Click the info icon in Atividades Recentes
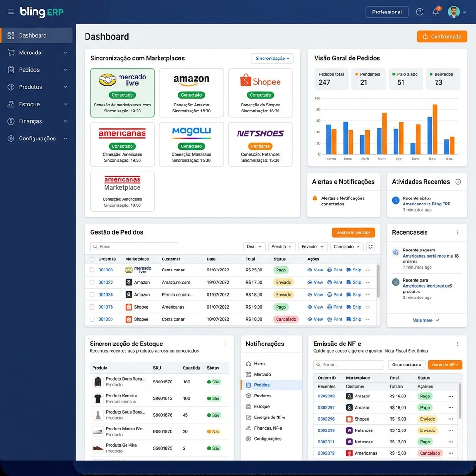This screenshot has width=476, height=476. (458, 182)
